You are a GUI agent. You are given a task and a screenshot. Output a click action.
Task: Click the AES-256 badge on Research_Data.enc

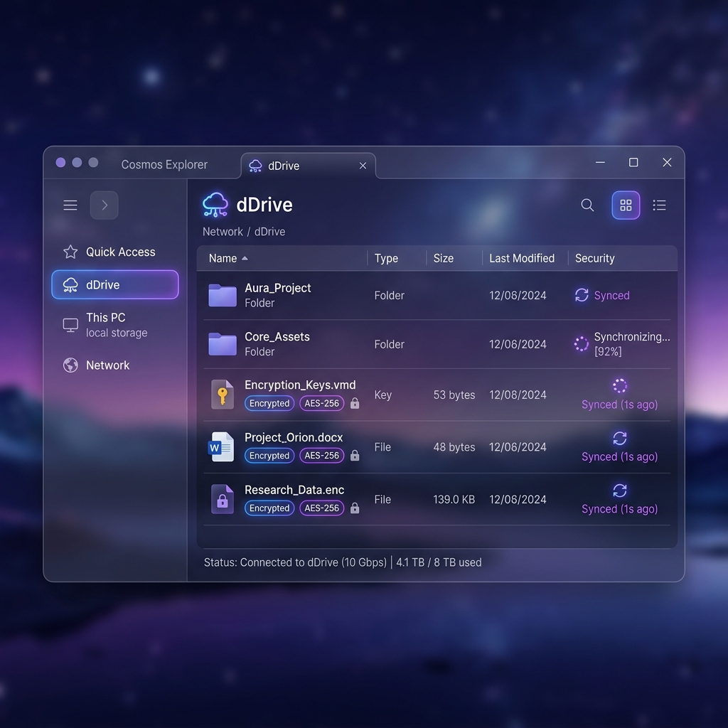[322, 508]
